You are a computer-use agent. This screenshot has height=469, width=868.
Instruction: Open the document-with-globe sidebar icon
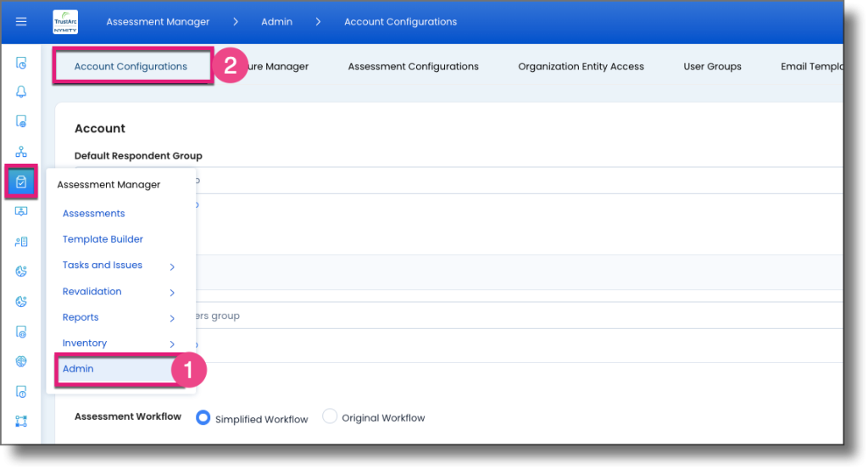tap(21, 121)
